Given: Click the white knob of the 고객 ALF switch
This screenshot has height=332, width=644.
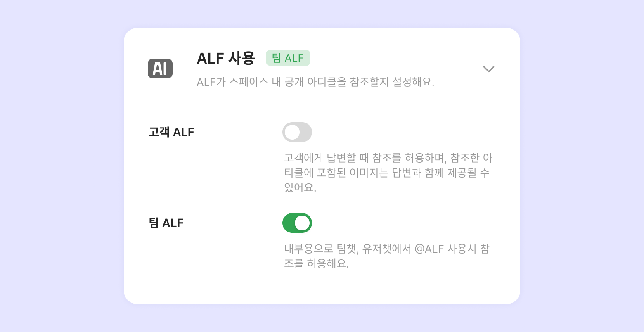Looking at the screenshot, I should click(x=292, y=132).
